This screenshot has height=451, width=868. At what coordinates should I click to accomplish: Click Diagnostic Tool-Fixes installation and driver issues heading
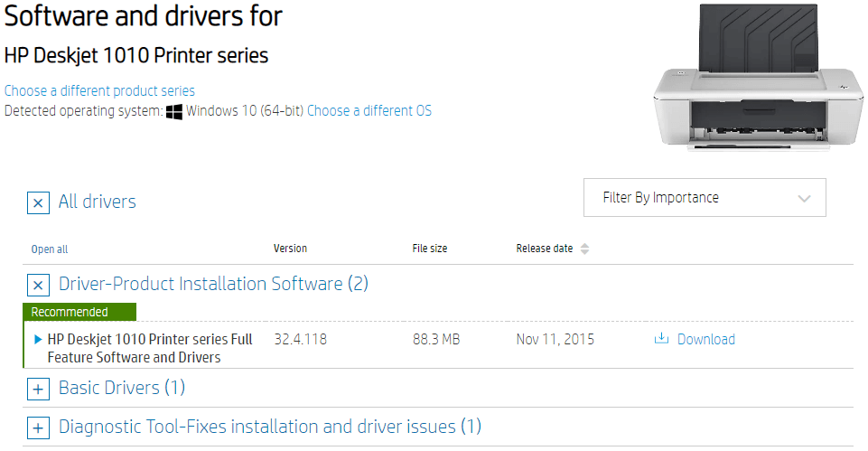[x=270, y=427]
